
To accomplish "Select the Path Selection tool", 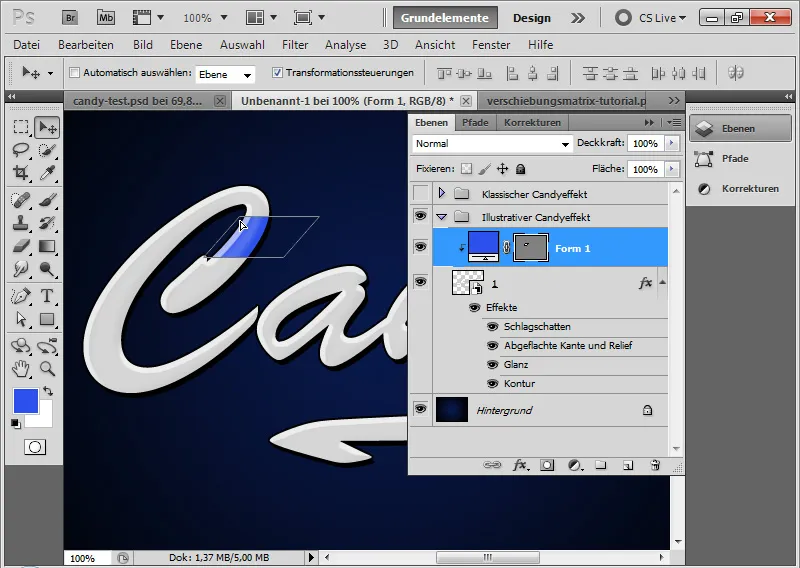I will pyautogui.click(x=21, y=319).
